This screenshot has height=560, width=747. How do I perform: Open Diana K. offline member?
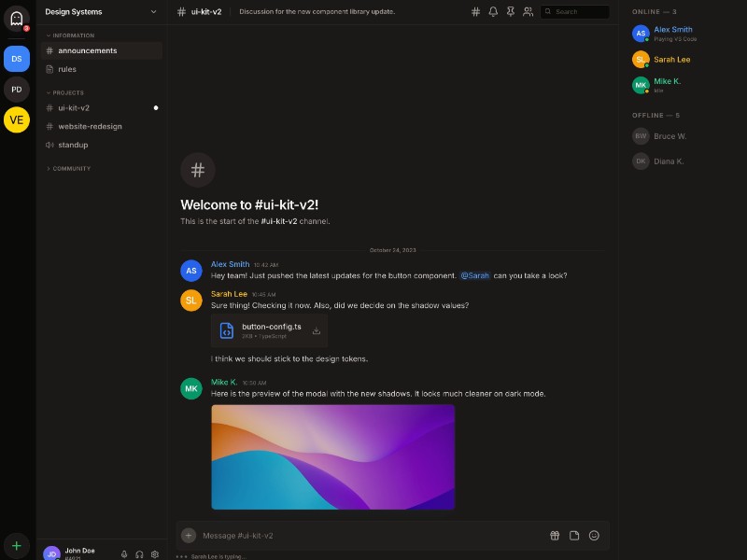pos(683,161)
